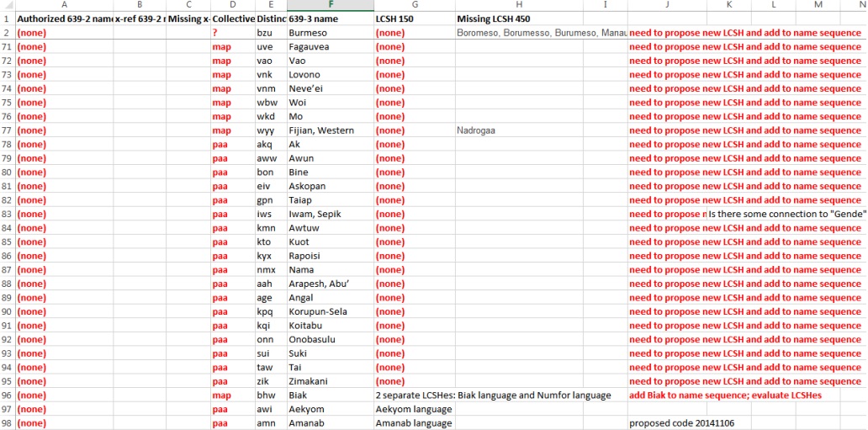Click the '?' cell in row 2
868x430 pixels.
(232, 33)
